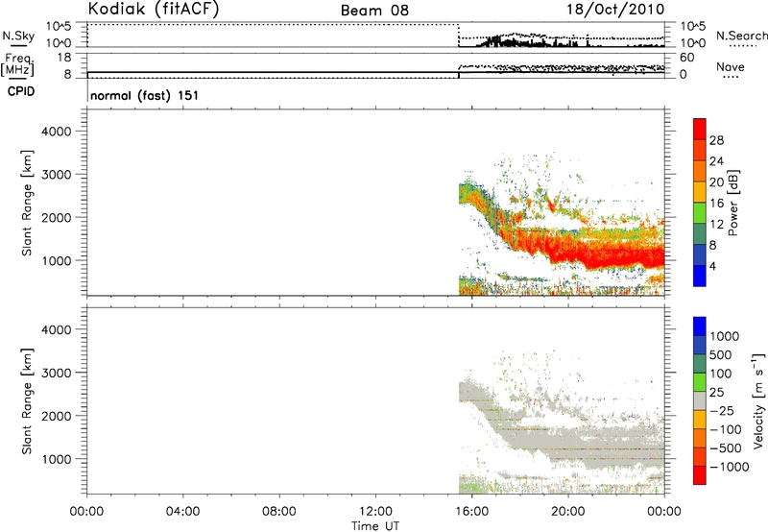The height and width of the screenshot is (532, 768).
Task: Click the 1000 km tick of velocity panel
Action: (x=57, y=459)
